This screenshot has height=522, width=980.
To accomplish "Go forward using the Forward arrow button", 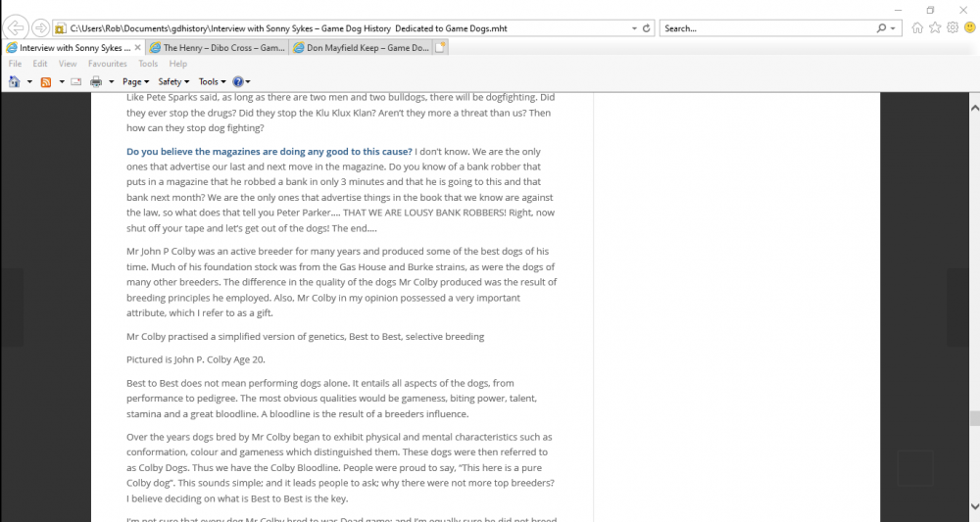I will [40, 28].
